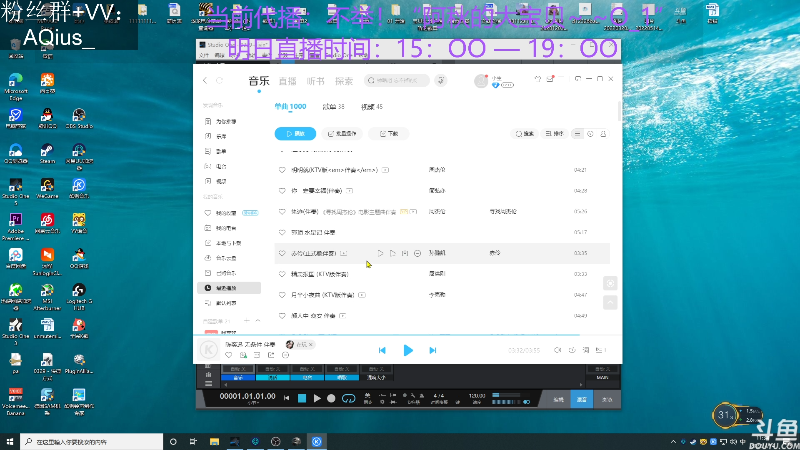Open the user avatar in Kugou header

tap(481, 81)
